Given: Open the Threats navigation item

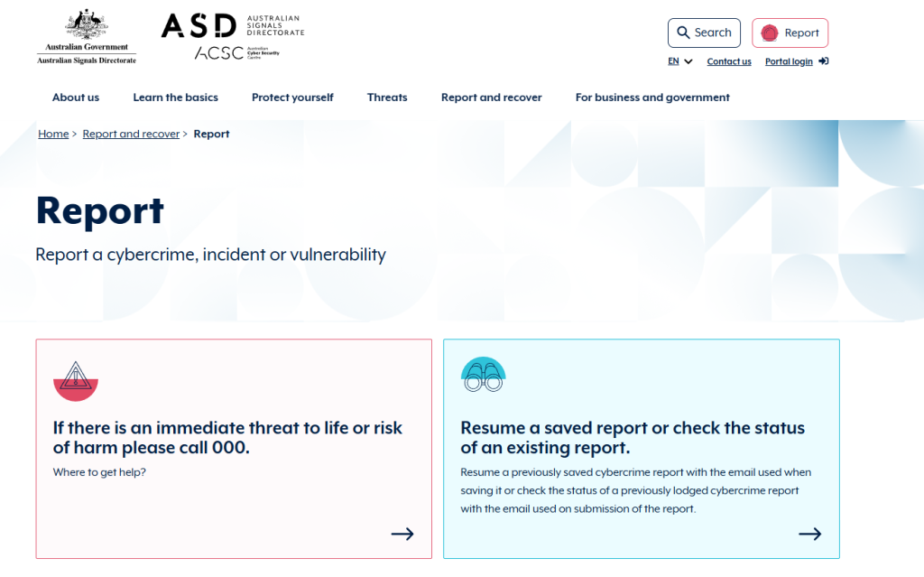Looking at the screenshot, I should tap(387, 98).
